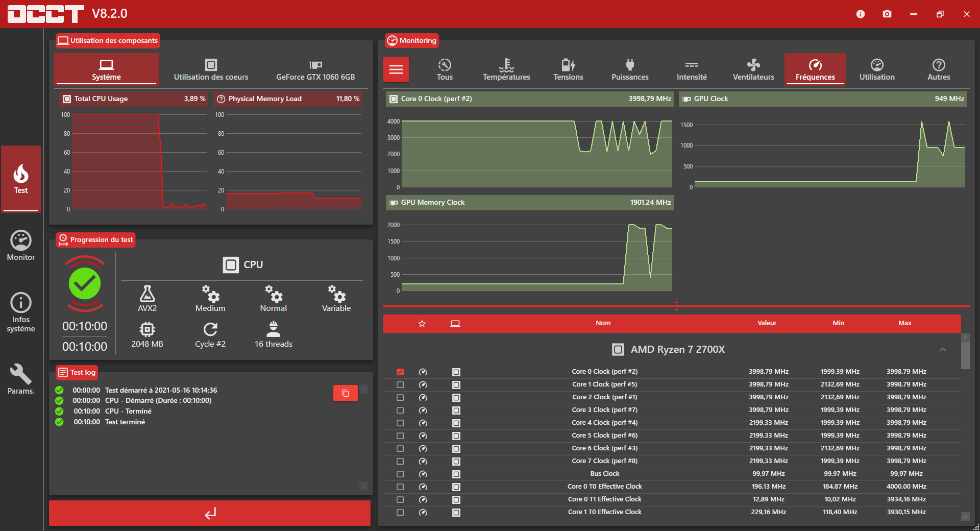Check the Bus Clock graph checkbox
This screenshot has width=980, height=531.
click(x=400, y=474)
